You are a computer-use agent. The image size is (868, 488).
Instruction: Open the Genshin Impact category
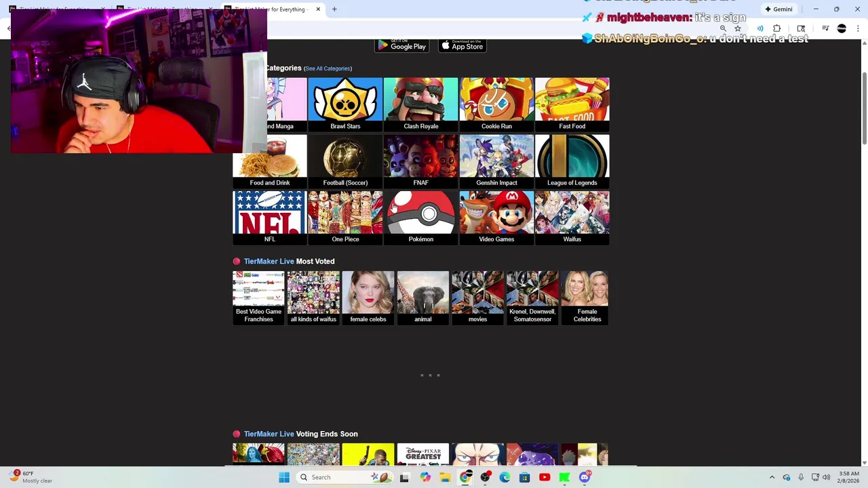(496, 161)
